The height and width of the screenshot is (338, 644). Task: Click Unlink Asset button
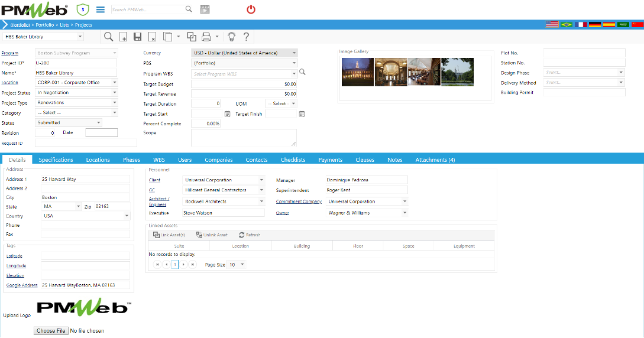pyautogui.click(x=212, y=235)
